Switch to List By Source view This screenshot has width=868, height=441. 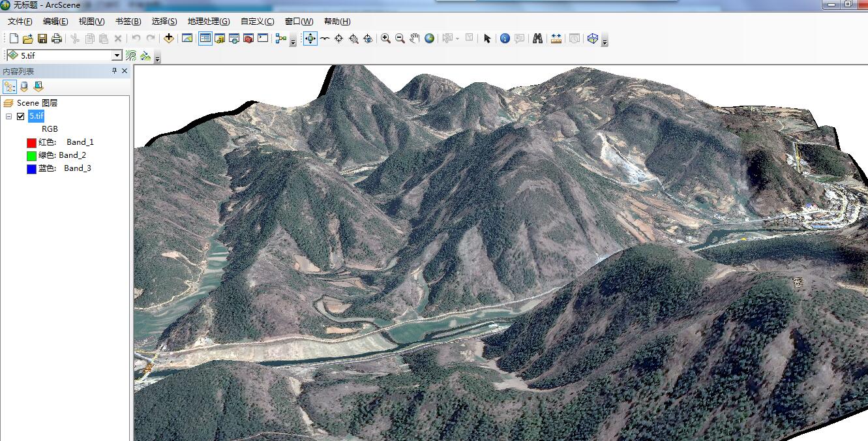tap(24, 86)
